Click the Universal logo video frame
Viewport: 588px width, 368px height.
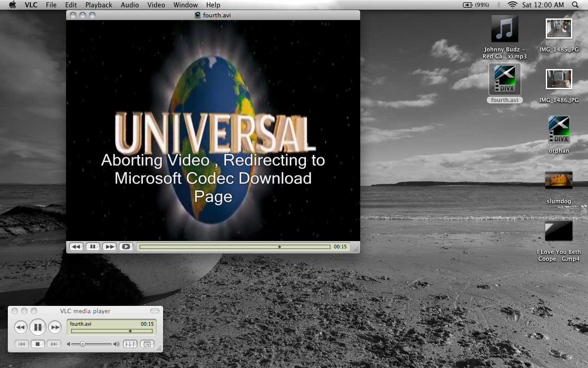point(213,131)
